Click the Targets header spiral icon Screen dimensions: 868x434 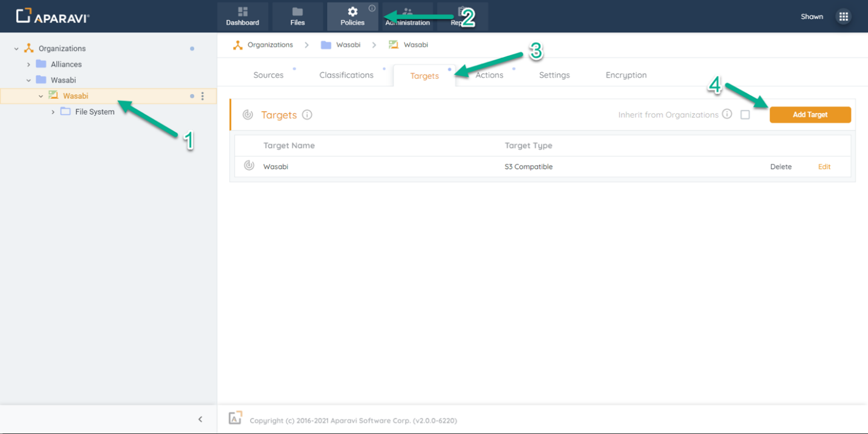click(x=248, y=115)
